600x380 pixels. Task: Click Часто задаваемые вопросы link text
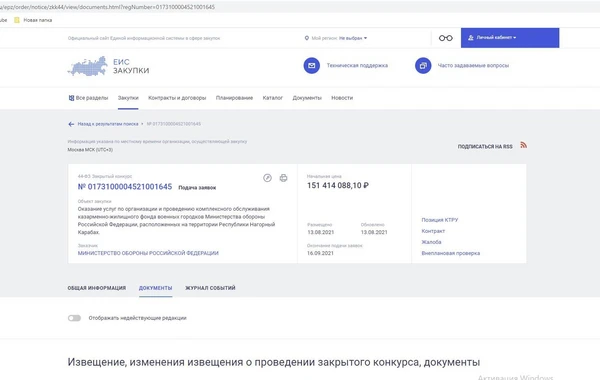coord(473,65)
